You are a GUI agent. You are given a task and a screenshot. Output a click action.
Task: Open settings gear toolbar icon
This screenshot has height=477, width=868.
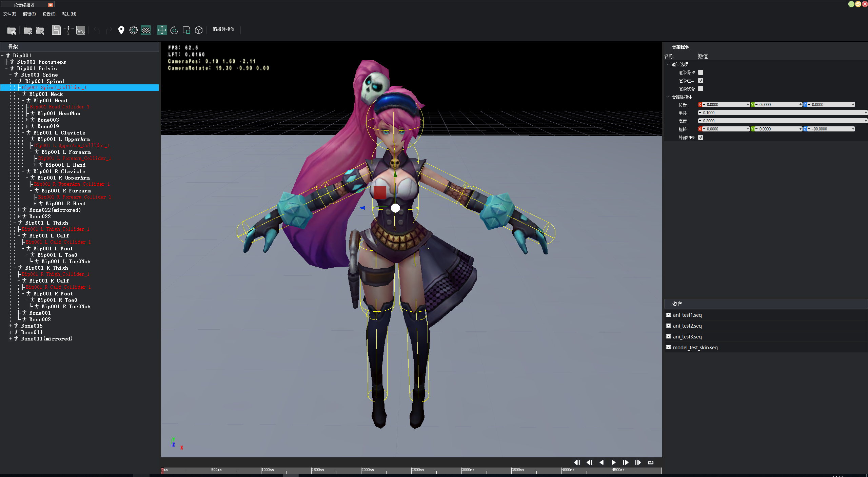[133, 30]
